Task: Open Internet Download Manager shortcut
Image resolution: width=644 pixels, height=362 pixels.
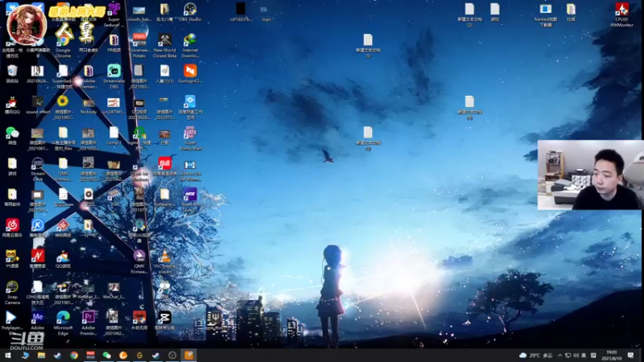Action: coord(190,45)
